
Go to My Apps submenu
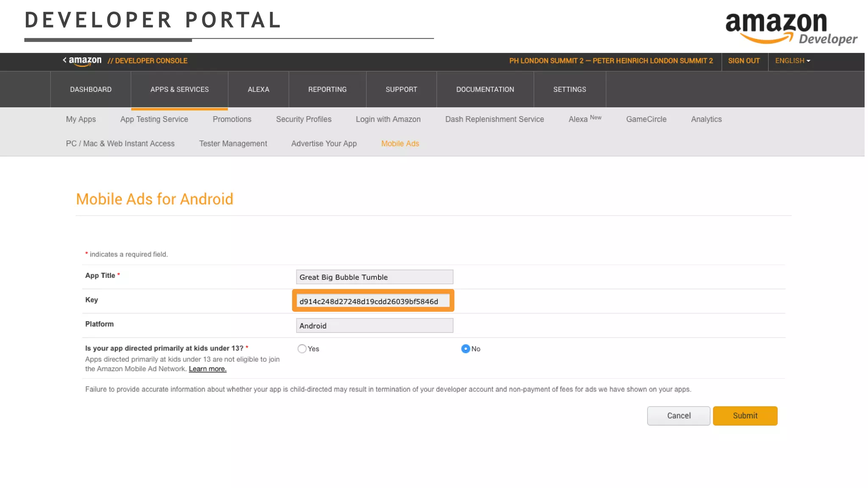click(81, 119)
